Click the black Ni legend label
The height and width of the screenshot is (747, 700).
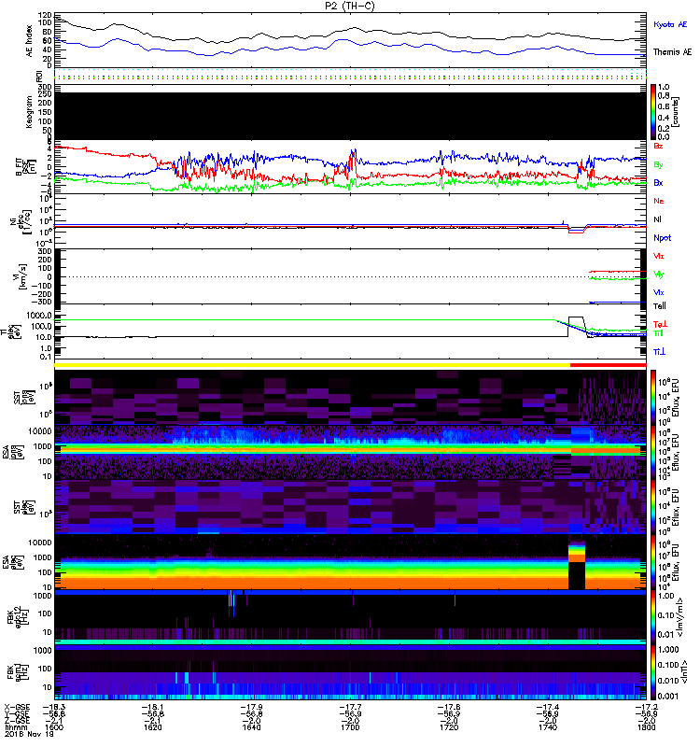[657, 219]
